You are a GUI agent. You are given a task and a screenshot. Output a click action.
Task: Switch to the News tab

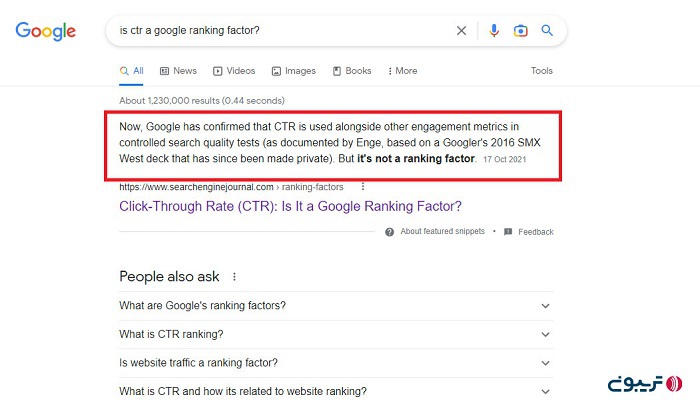tap(178, 71)
